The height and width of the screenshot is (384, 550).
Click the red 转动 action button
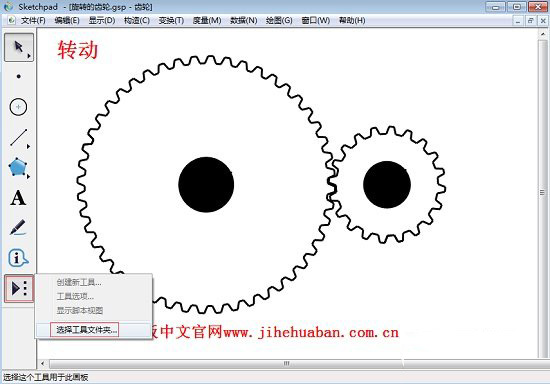point(78,49)
